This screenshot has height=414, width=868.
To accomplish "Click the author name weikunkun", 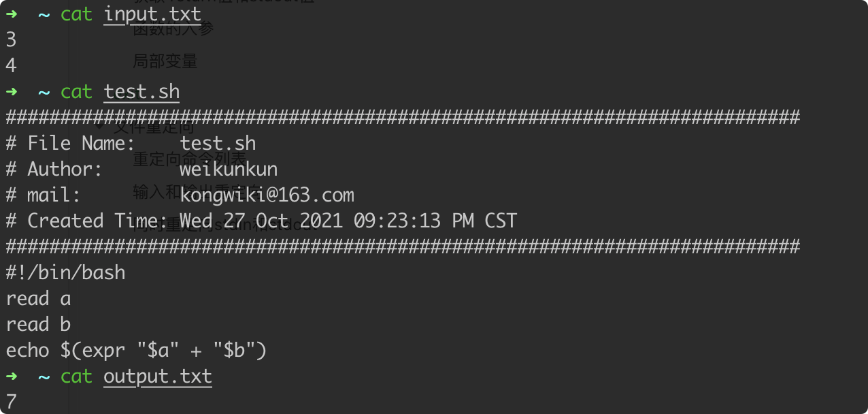I will [x=229, y=169].
